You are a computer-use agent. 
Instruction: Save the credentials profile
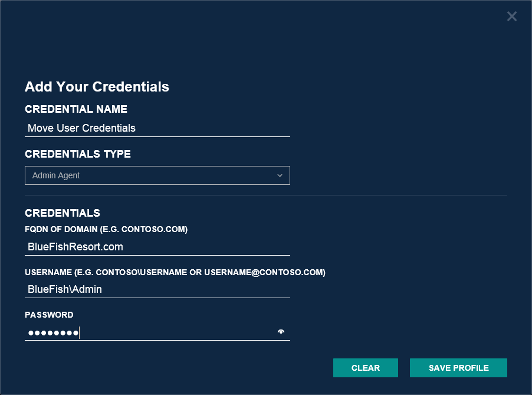[458, 368]
